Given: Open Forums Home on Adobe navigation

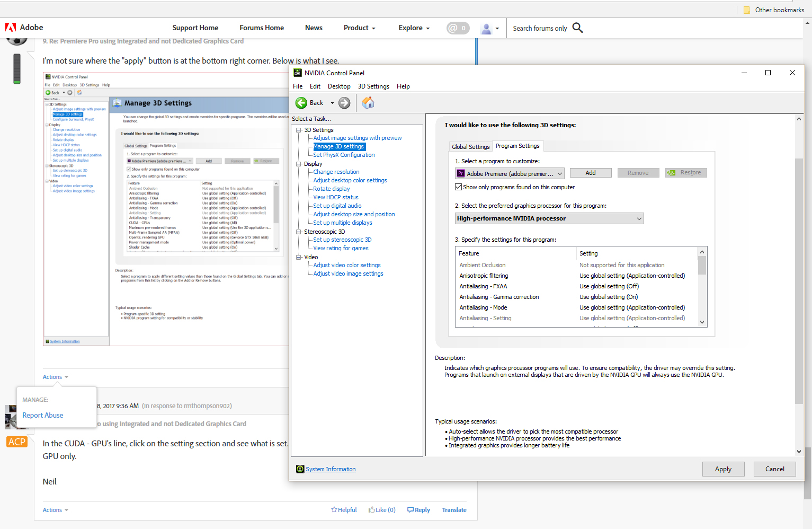Looking at the screenshot, I should (262, 28).
